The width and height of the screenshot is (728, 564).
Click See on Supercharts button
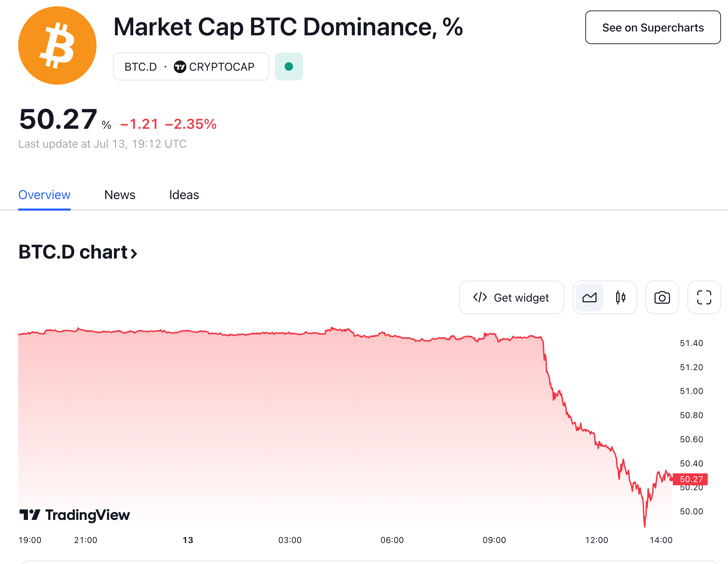point(652,27)
